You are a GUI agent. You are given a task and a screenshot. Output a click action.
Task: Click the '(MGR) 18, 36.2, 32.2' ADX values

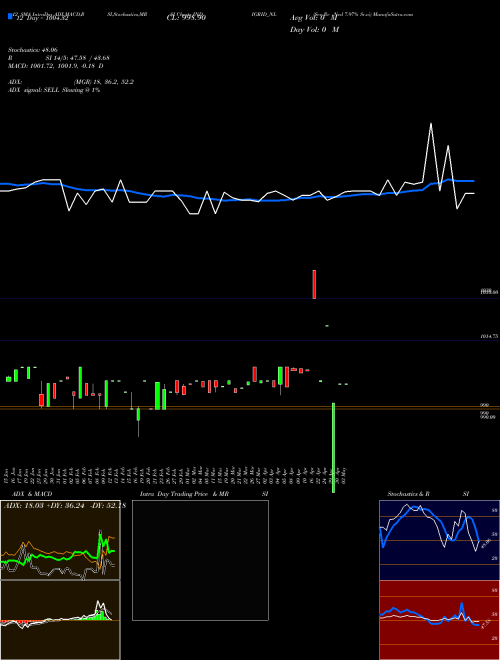pyautogui.click(x=104, y=82)
